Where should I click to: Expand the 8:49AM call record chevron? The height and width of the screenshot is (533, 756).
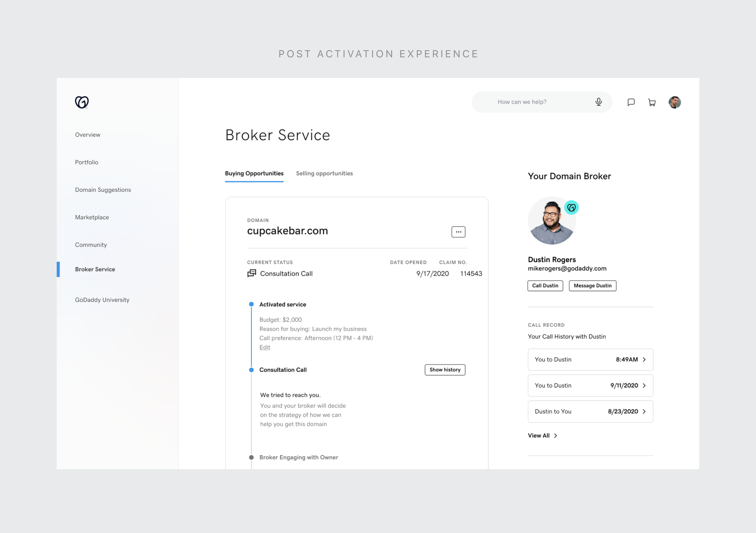644,360
